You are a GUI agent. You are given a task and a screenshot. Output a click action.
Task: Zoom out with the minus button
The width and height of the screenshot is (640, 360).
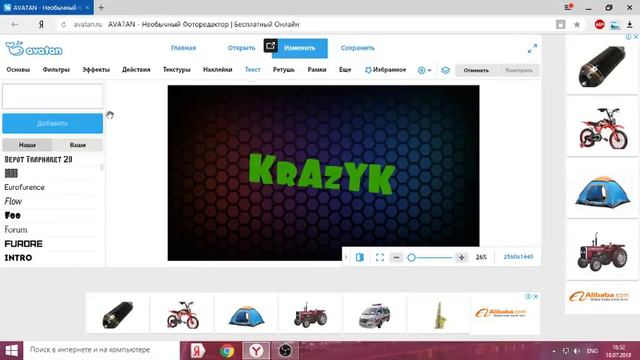[x=396, y=258]
